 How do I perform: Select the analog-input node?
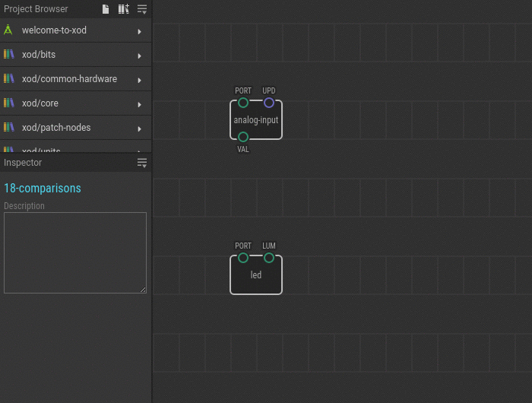256,120
